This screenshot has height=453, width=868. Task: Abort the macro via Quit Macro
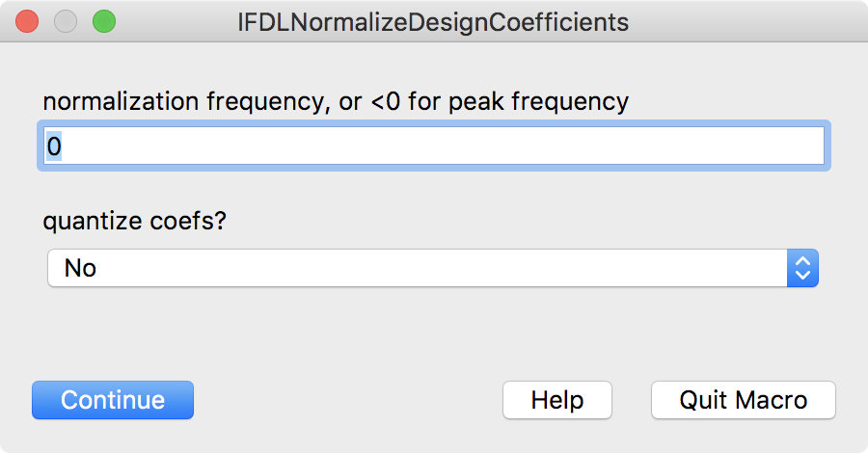743,400
